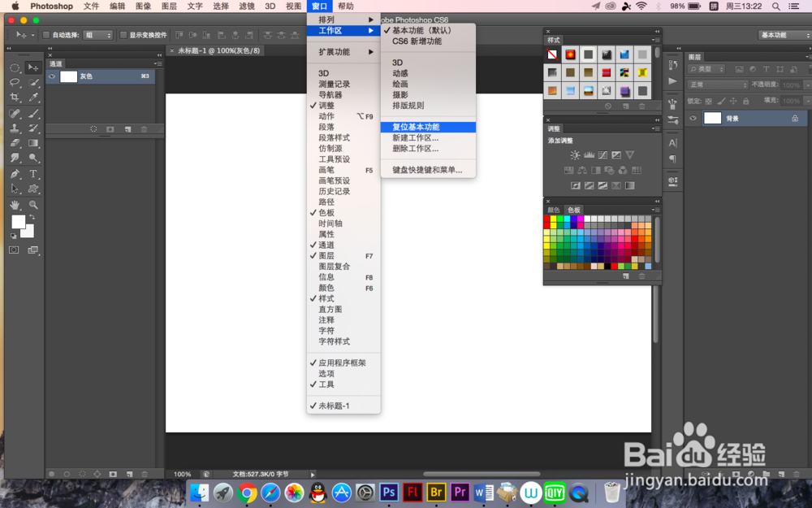Enable Show Transform Controls checkbox
The height and width of the screenshot is (508, 812).
[x=123, y=35]
